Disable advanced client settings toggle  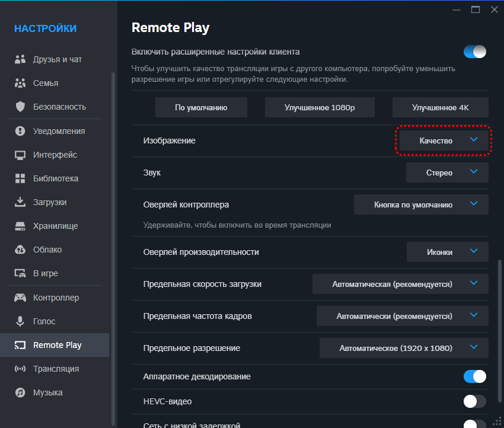click(475, 52)
